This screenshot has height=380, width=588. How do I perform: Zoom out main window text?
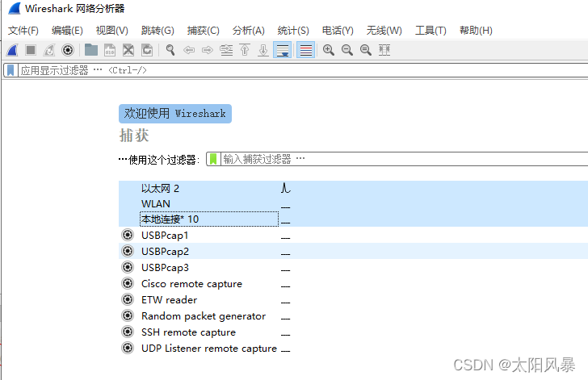tap(347, 50)
